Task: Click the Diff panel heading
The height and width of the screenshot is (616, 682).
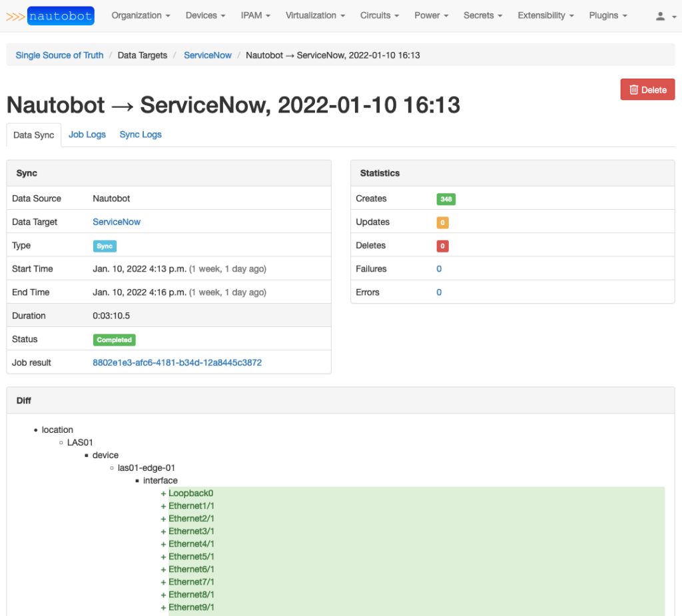Action: [x=24, y=401]
